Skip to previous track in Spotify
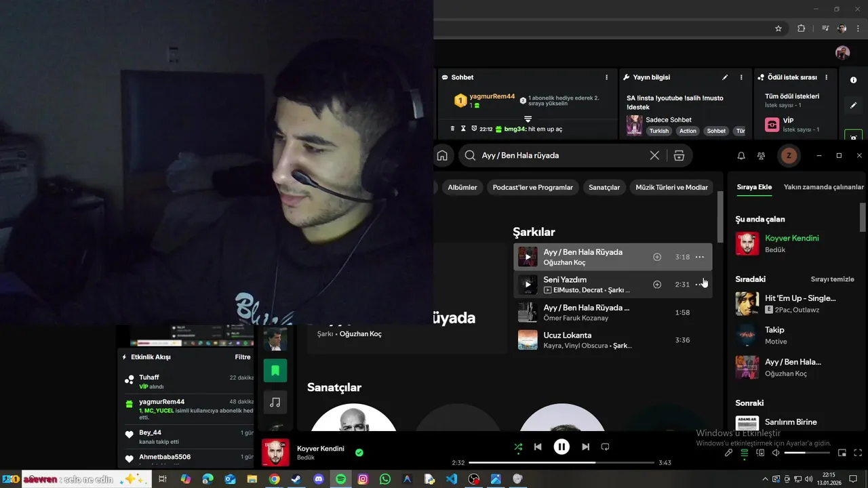Image resolution: width=868 pixels, height=488 pixels. click(x=538, y=447)
